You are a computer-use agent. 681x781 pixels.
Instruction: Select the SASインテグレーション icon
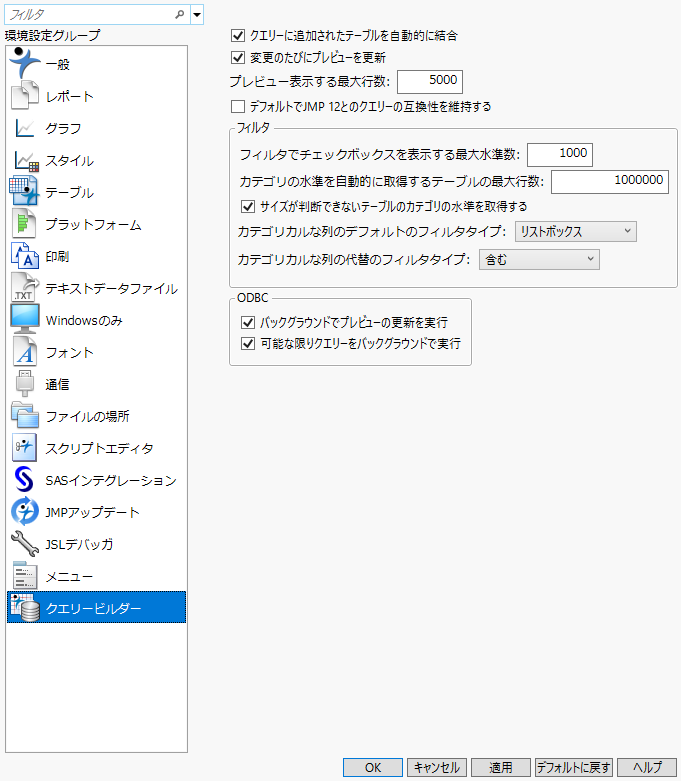coord(24,480)
